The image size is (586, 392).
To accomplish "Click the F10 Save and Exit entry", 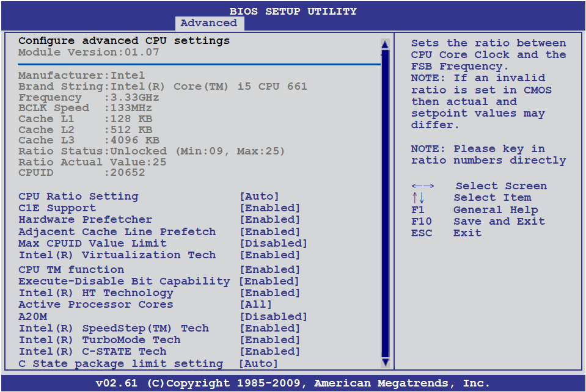I will point(478,222).
